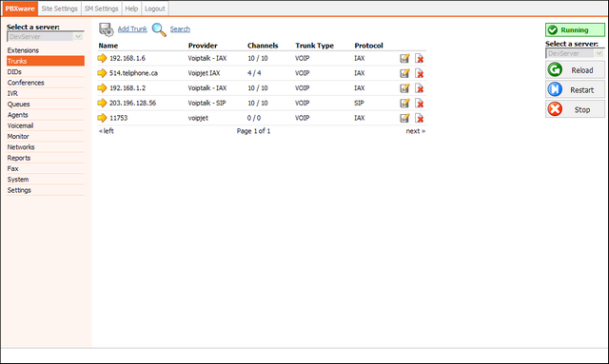Open right panel DevServer dropdown

[x=575, y=53]
